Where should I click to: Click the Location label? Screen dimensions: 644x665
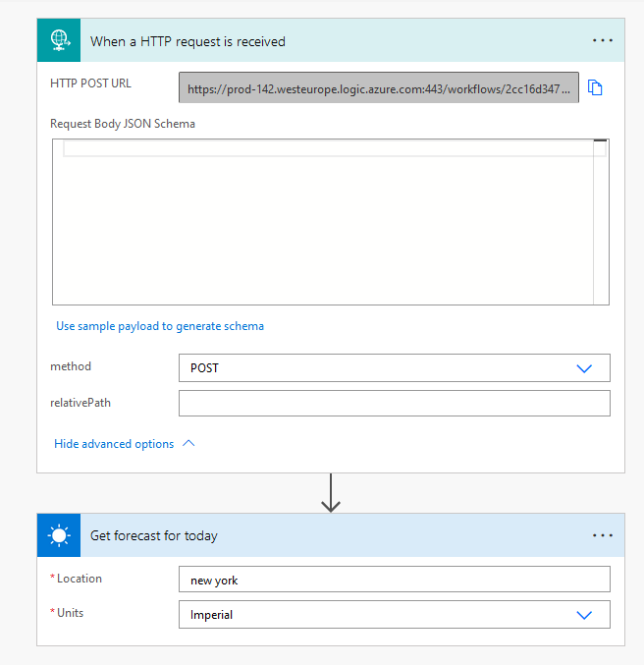point(79,579)
